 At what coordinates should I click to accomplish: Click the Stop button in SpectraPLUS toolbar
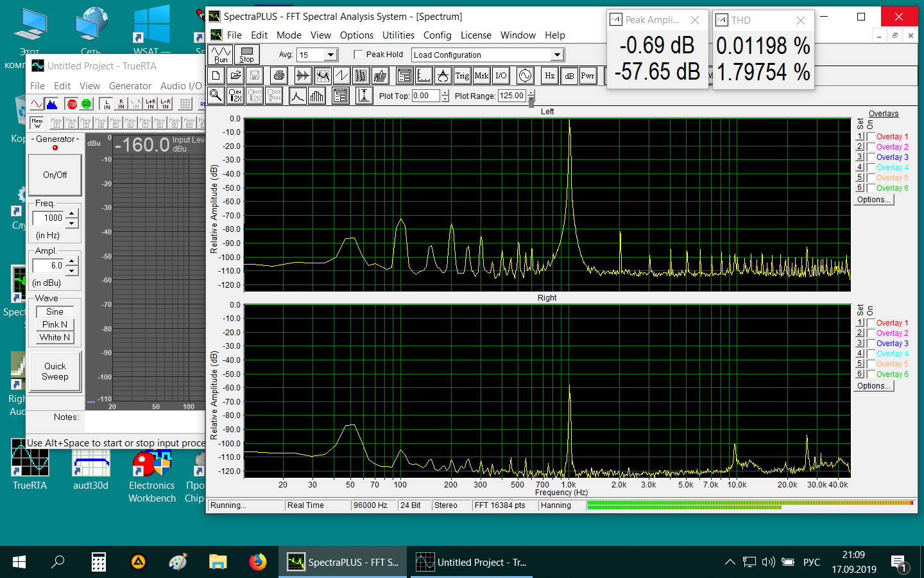point(246,55)
